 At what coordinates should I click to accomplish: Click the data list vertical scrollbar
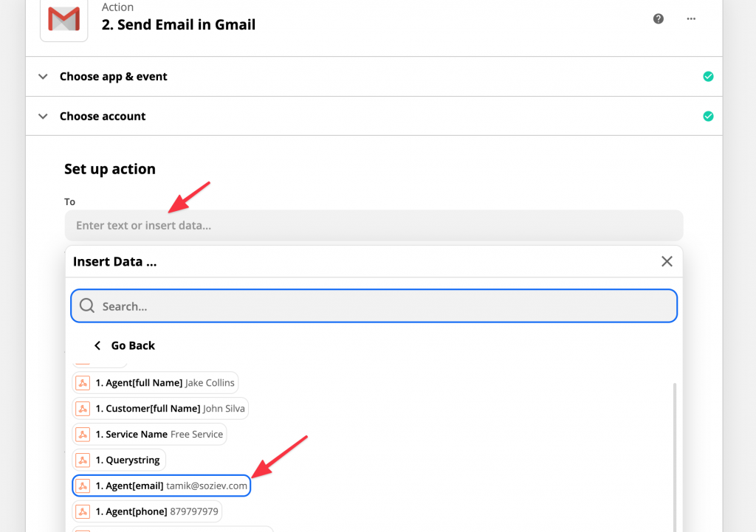[x=674, y=457]
